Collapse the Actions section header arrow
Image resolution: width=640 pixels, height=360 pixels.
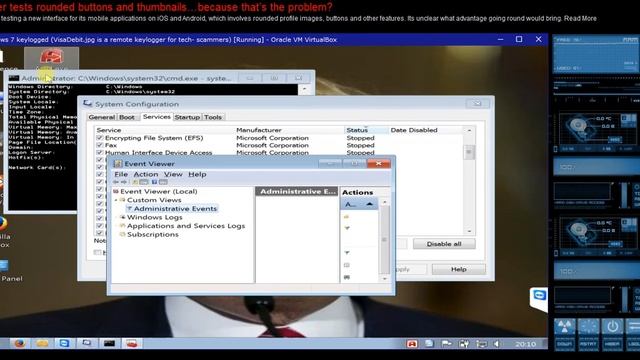click(369, 204)
